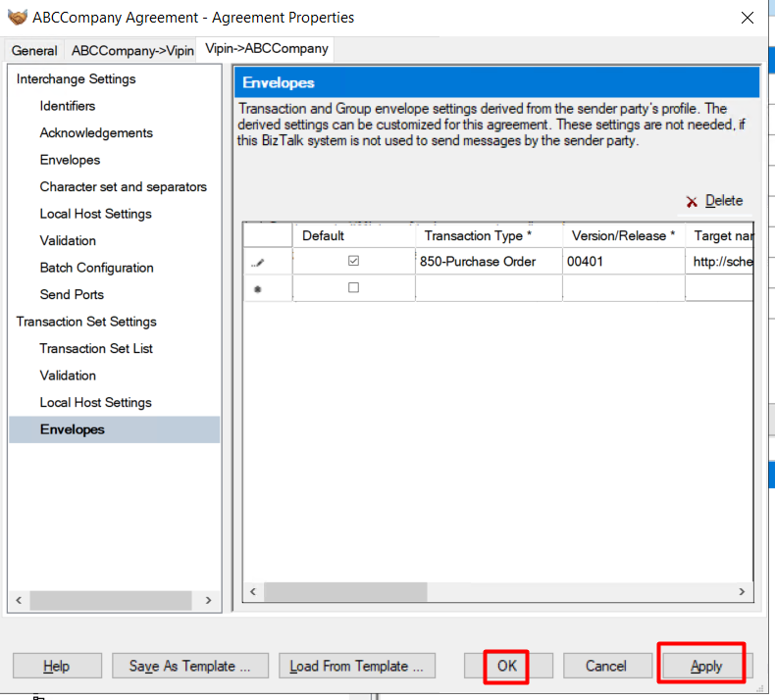This screenshot has height=700, width=775.
Task: Select Local Host Settings under Transaction Set Settings
Action: (95, 403)
